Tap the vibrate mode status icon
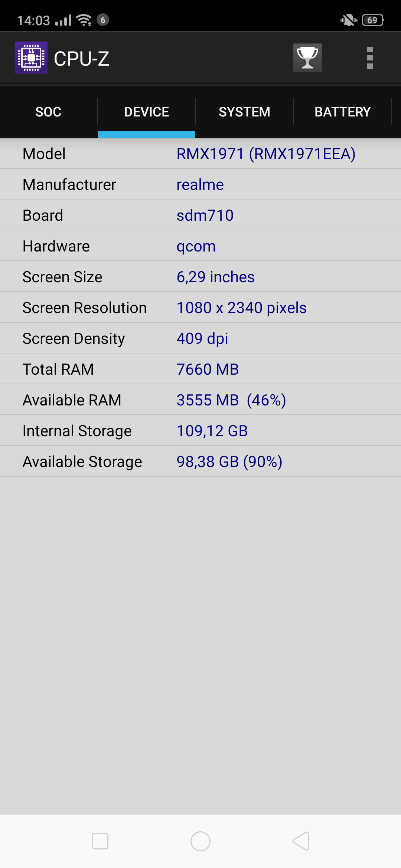 point(348,20)
